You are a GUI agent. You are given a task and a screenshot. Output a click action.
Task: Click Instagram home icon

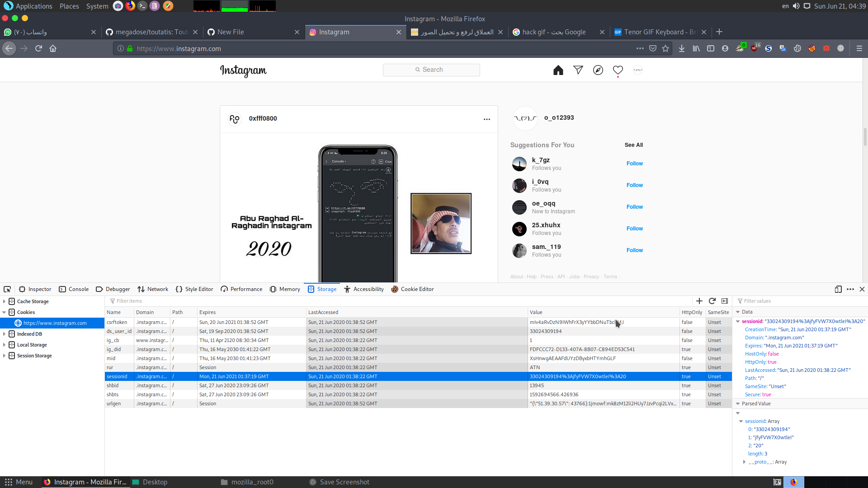[x=558, y=70]
